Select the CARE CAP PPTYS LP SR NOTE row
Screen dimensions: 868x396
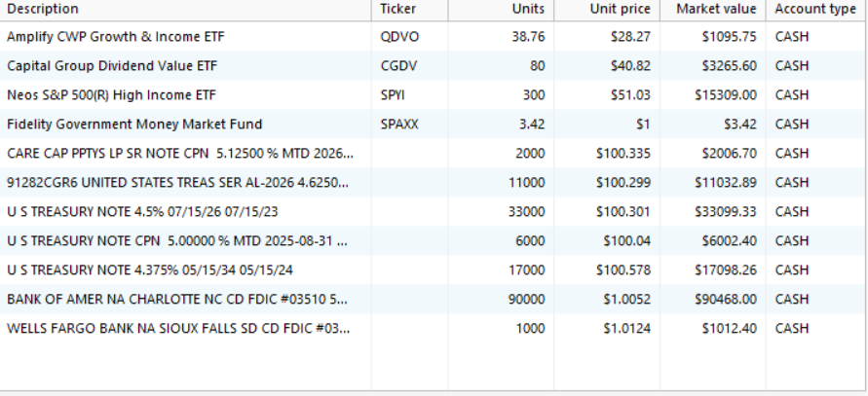pos(432,153)
